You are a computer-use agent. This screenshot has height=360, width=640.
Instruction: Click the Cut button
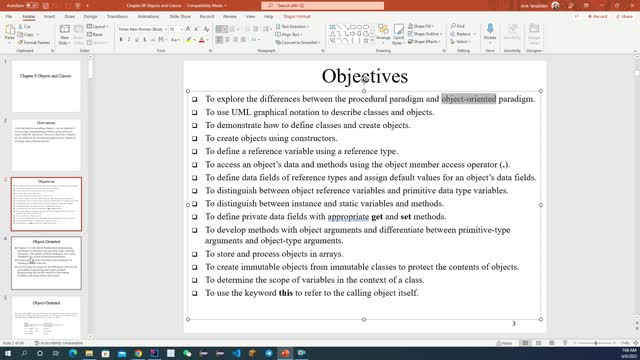tap(24, 27)
